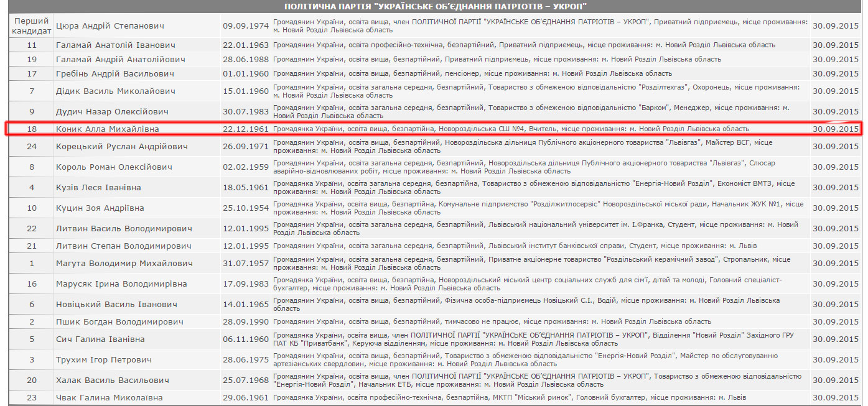Click the party header "УКРАЇНСЬКЕ ОБ'ЄДНАННЯ ПАТРІОТІВ – УКРОП"
The height and width of the screenshot is (406, 868).
pos(436,6)
